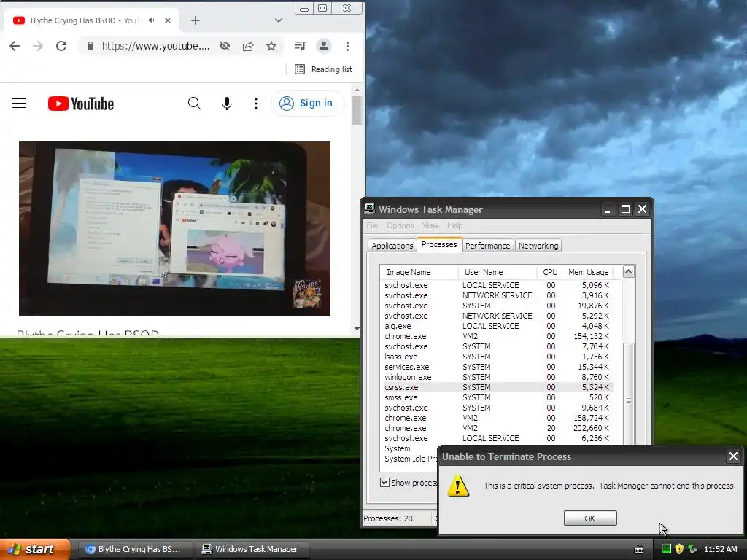
Task: Select the lsass.exe process row
Action: (498, 357)
